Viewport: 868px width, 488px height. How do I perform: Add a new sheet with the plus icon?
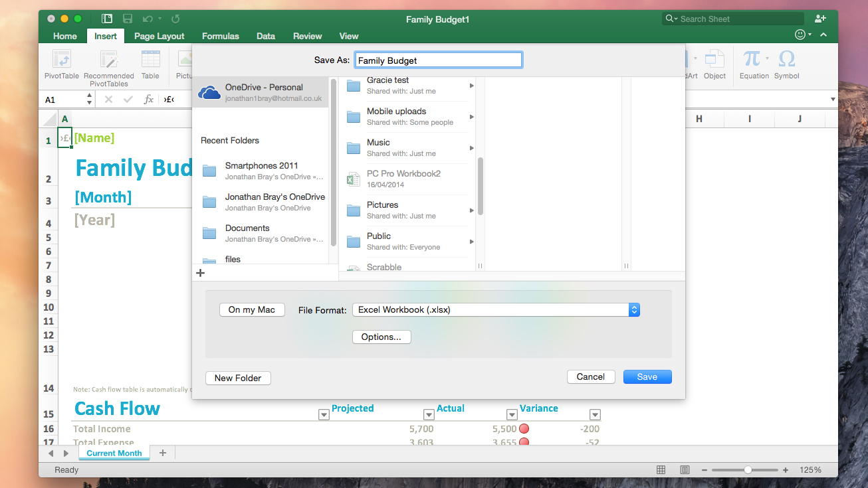[x=163, y=453]
